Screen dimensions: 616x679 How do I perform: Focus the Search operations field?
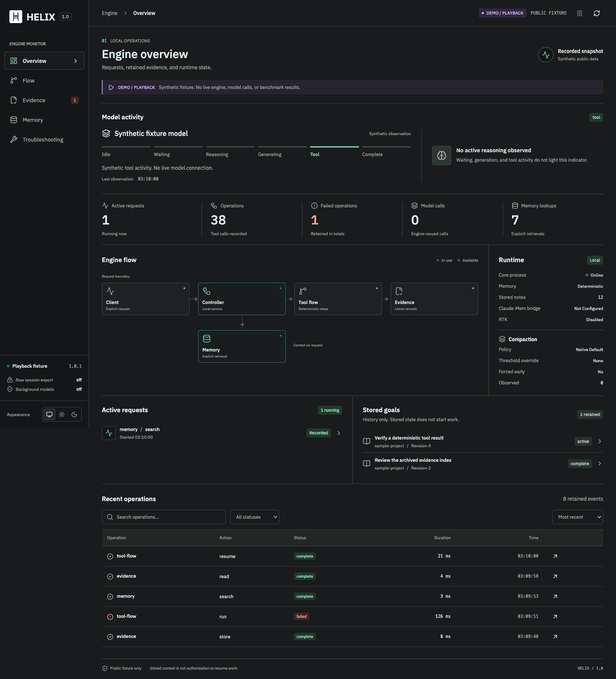[x=164, y=517]
